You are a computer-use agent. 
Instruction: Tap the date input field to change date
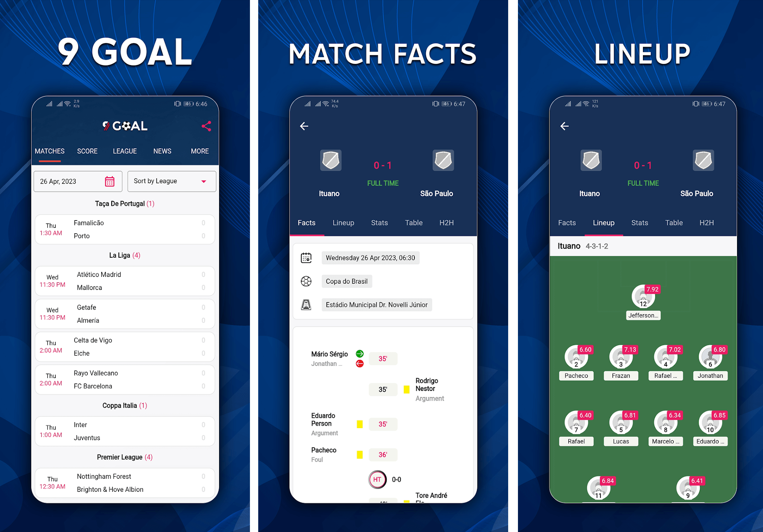(x=78, y=181)
